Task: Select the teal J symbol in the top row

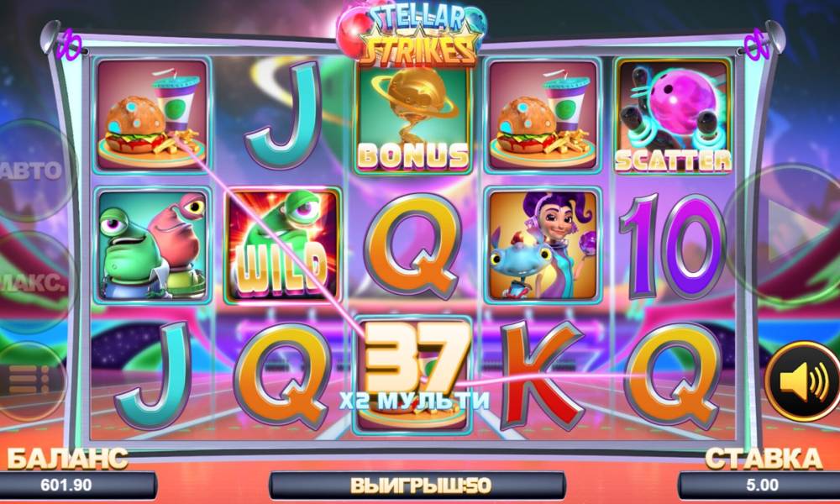Action: (284, 114)
